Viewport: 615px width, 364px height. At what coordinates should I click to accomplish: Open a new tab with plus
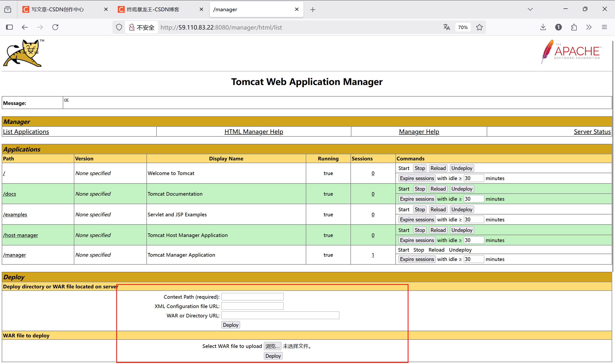[x=312, y=10]
